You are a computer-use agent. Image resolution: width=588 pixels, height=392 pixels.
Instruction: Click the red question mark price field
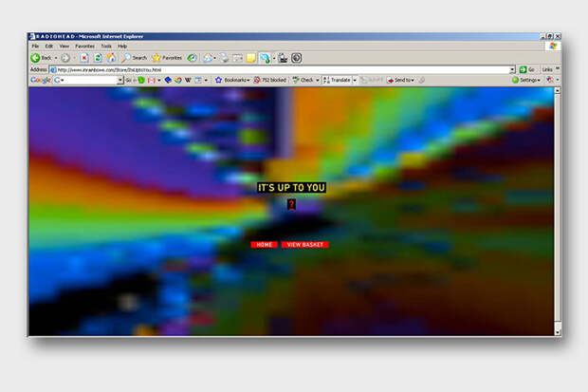[291, 204]
